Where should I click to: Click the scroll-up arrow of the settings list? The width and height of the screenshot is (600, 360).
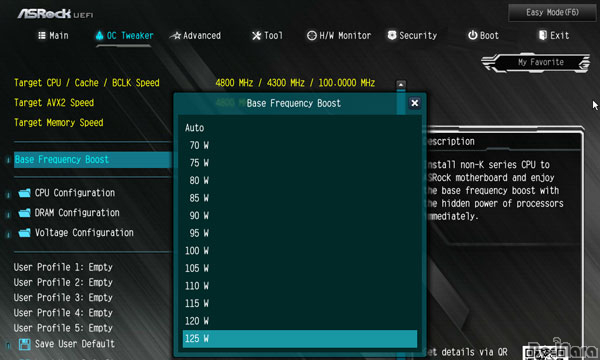401,85
